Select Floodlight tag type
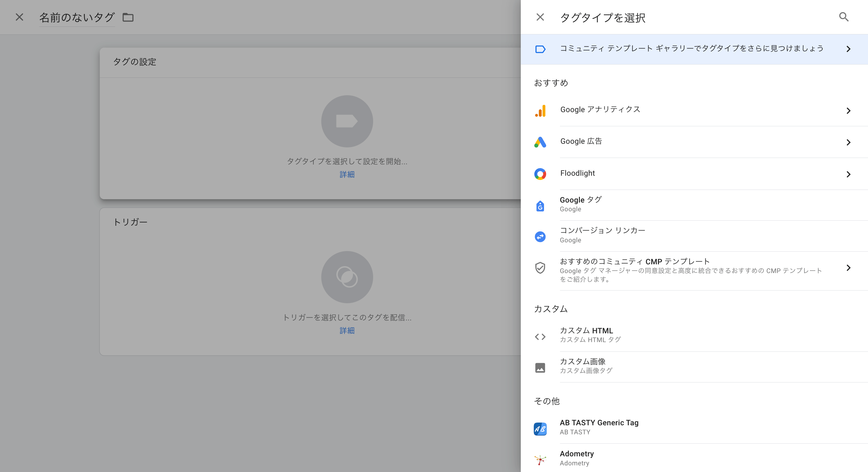The height and width of the screenshot is (472, 868). tap(694, 174)
